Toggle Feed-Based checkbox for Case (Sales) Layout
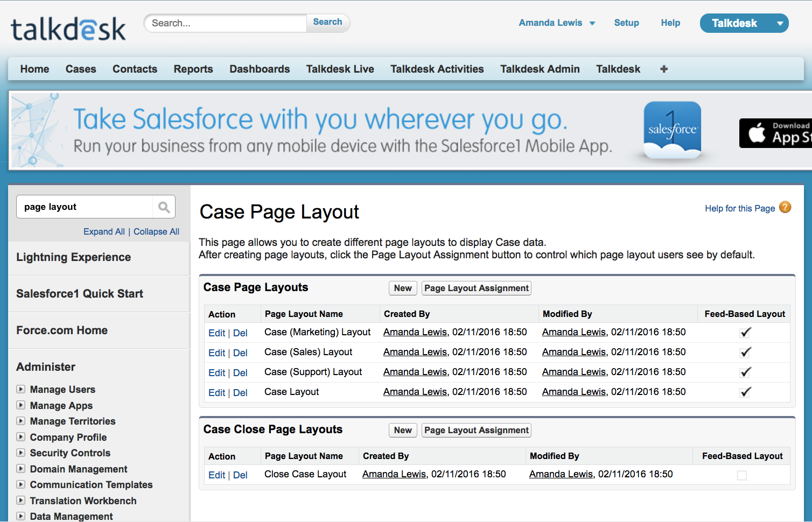 [x=745, y=352]
